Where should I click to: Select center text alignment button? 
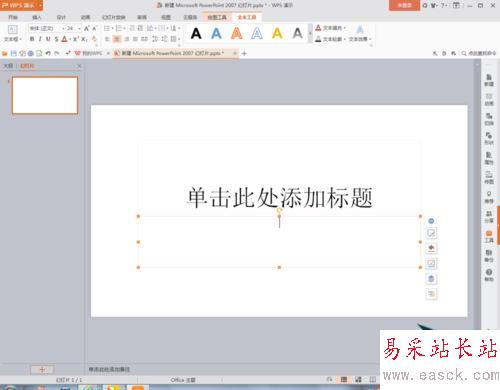point(117,39)
